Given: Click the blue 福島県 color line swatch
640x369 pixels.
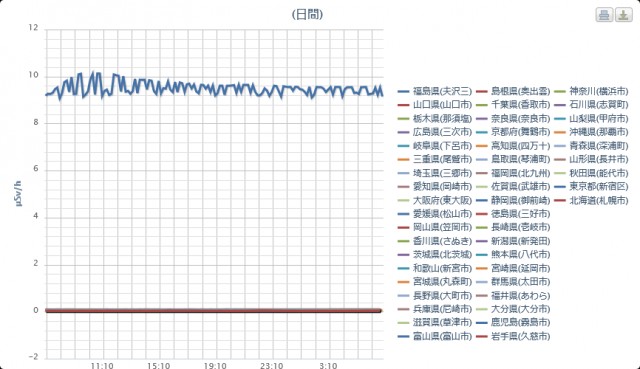Looking at the screenshot, I should [x=403, y=91].
